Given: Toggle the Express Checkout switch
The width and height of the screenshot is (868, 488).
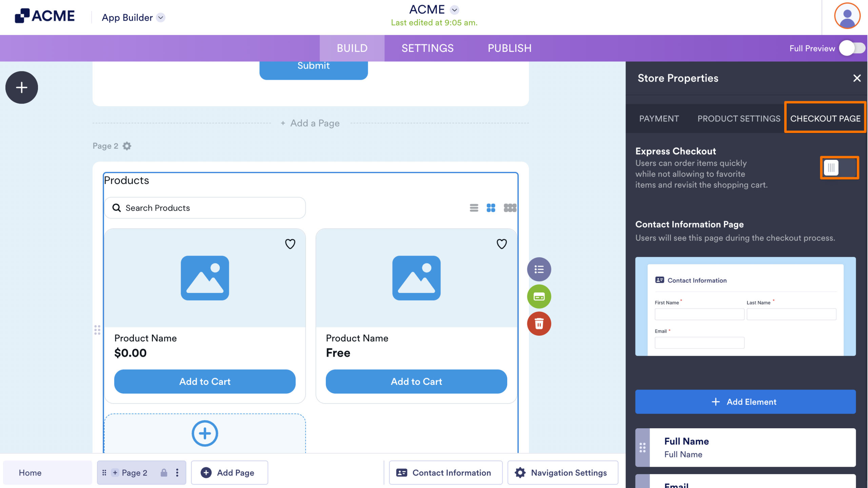Looking at the screenshot, I should (x=839, y=168).
